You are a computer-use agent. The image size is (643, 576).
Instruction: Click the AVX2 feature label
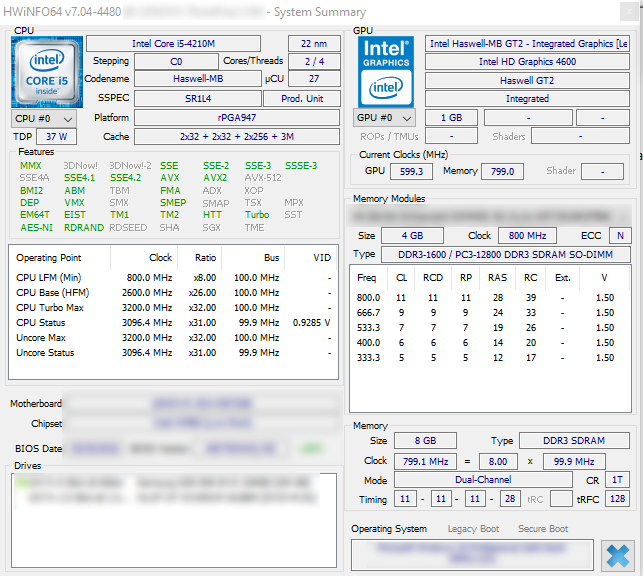click(x=215, y=178)
